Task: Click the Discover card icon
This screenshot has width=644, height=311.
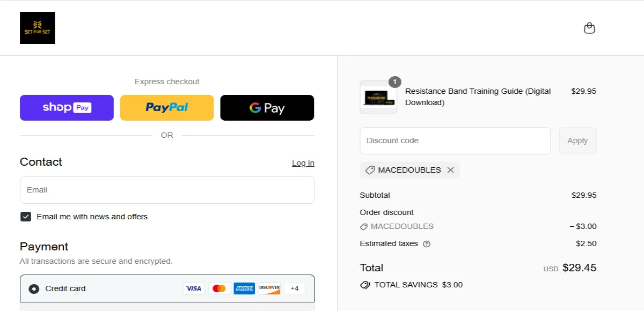Action: click(269, 288)
